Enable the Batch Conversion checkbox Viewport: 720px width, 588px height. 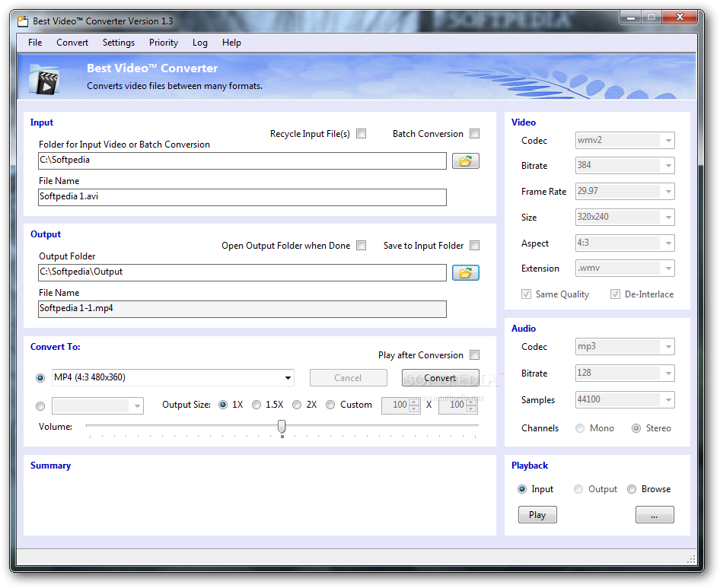coord(474,134)
